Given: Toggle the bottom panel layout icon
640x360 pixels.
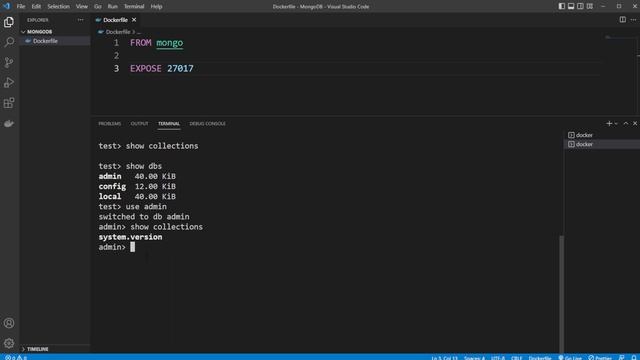Looking at the screenshot, I should tap(571, 6).
